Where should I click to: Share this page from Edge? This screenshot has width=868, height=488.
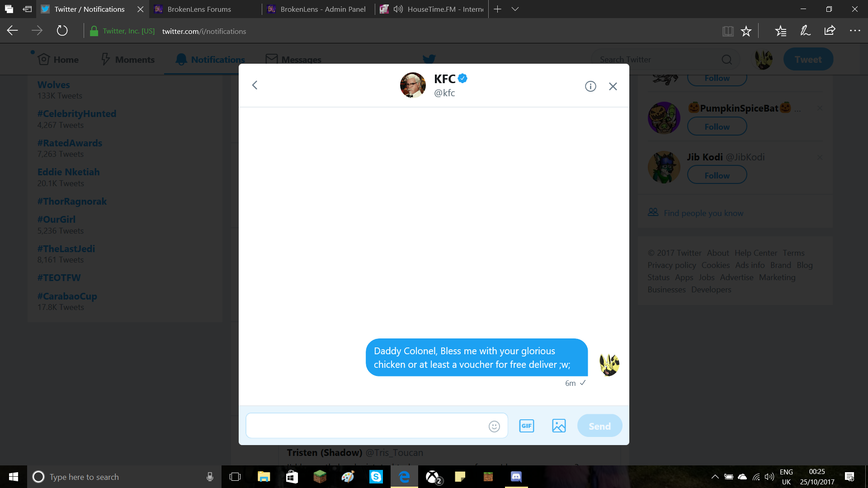click(830, 31)
